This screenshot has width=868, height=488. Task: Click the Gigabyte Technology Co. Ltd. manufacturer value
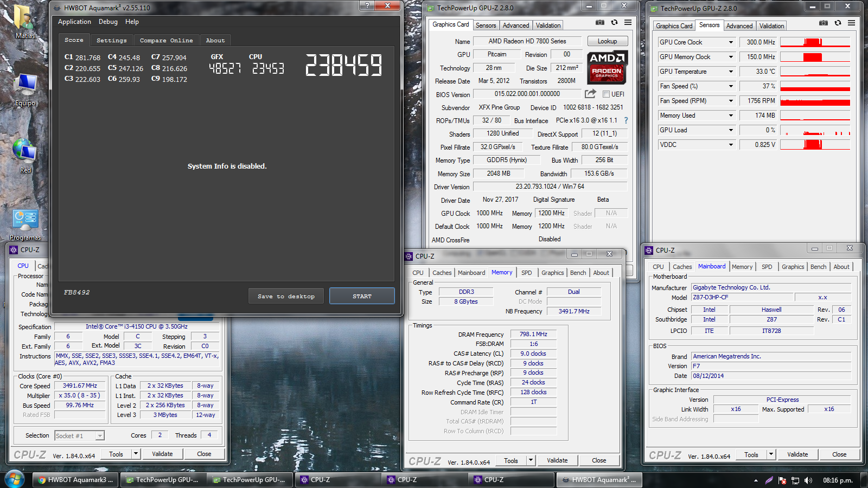[771, 287]
